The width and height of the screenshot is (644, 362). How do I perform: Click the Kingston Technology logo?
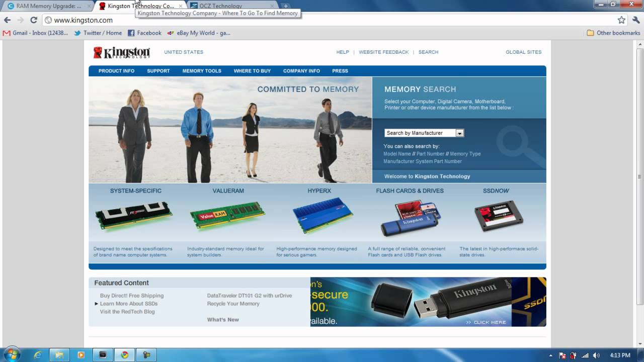121,52
